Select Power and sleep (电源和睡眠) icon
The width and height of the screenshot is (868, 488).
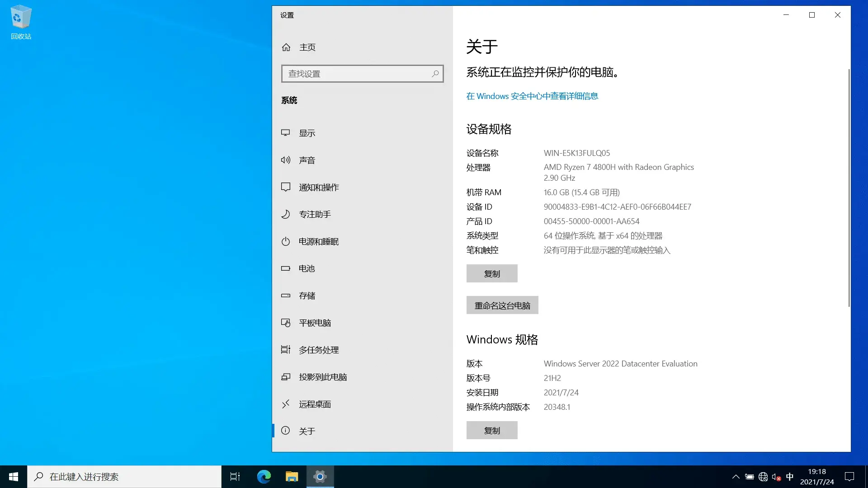click(x=286, y=241)
